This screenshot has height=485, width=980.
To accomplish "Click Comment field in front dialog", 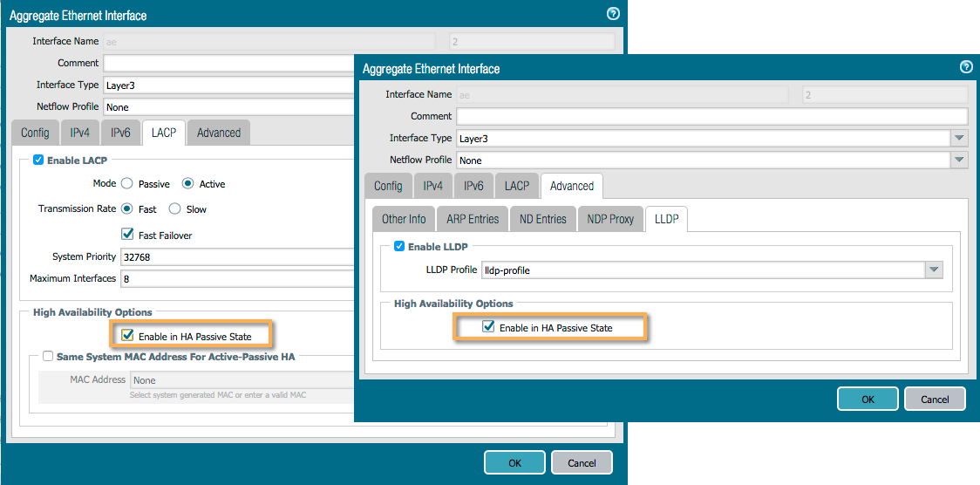I will tap(711, 116).
